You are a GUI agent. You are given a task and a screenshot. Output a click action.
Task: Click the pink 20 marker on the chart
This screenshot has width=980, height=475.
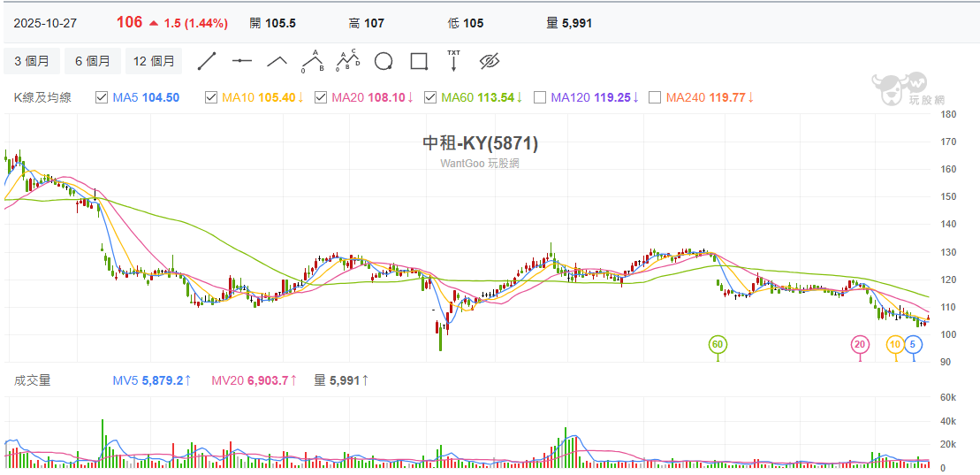pos(860,344)
